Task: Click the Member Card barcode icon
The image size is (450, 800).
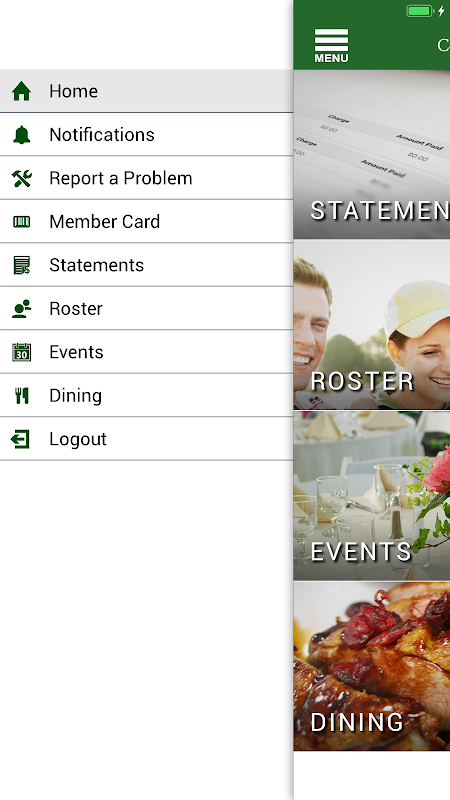Action: pos(21,221)
